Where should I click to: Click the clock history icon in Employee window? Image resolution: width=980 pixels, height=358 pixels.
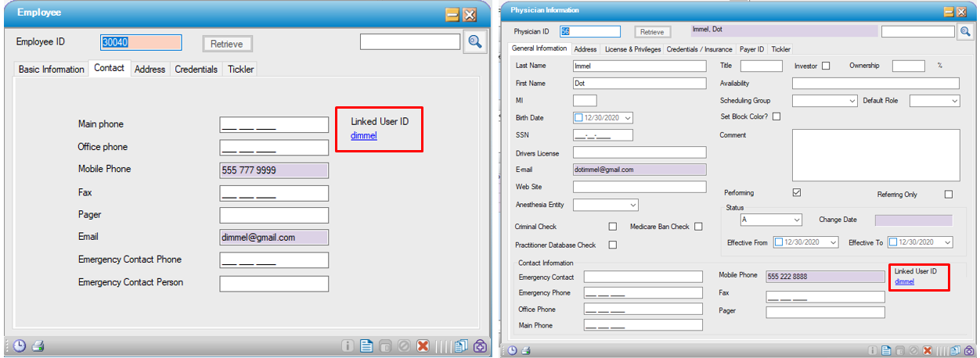coord(19,345)
